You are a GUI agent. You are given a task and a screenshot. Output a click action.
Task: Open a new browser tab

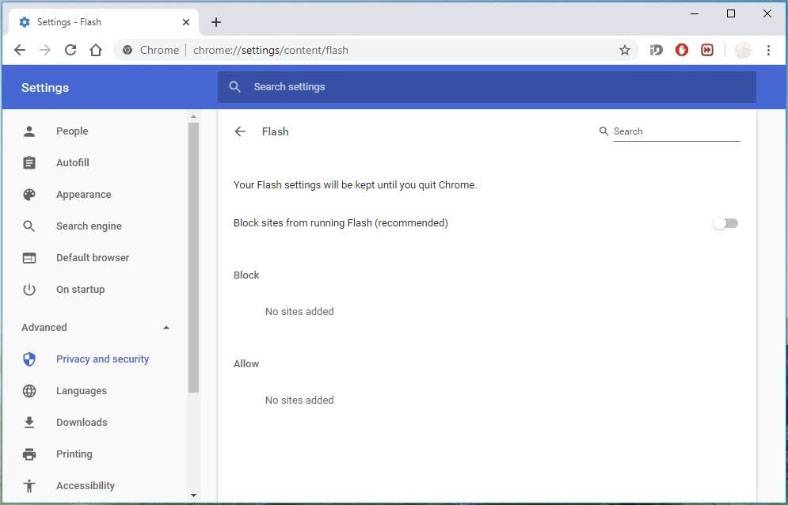(216, 22)
